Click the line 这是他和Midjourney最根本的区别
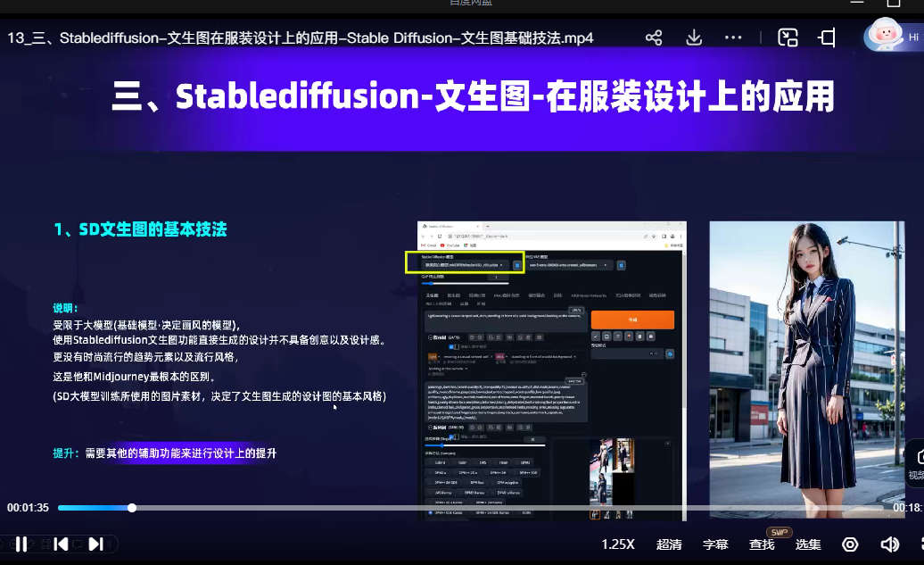 click(x=134, y=377)
